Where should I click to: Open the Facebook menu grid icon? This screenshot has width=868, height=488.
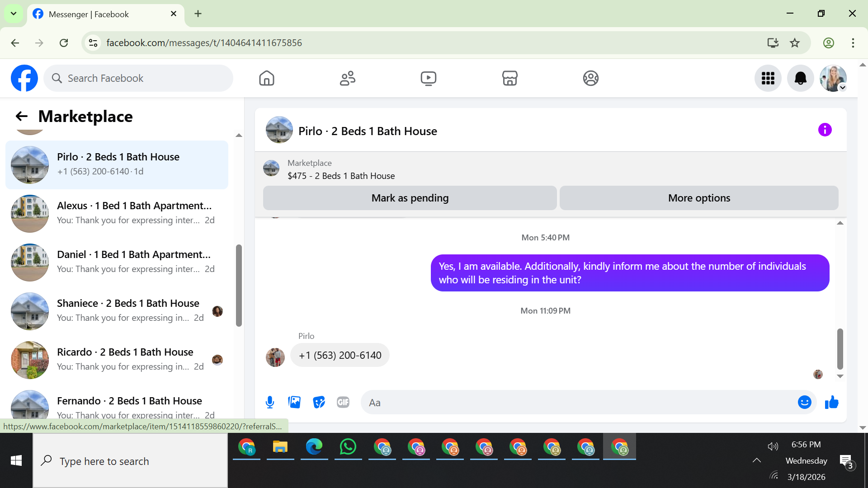768,78
